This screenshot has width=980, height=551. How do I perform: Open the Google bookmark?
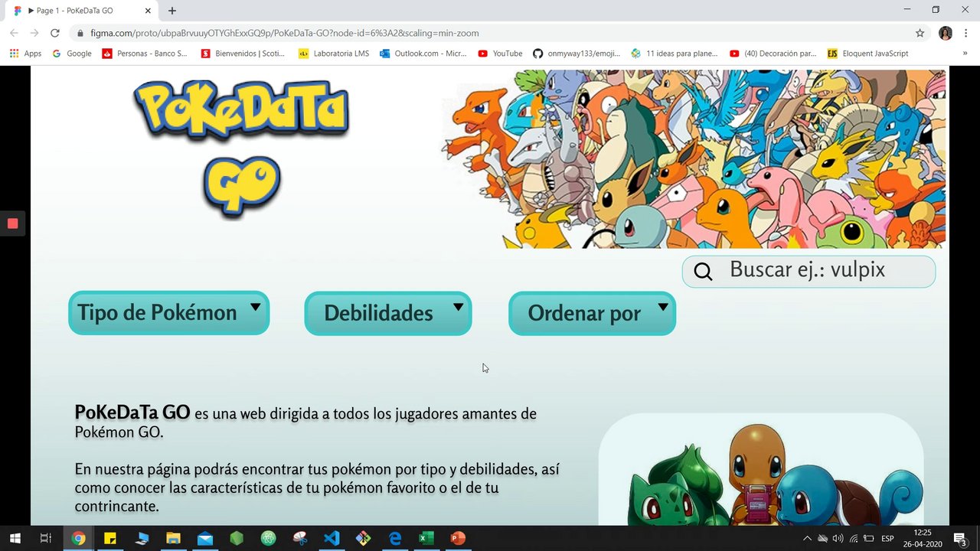[72, 54]
